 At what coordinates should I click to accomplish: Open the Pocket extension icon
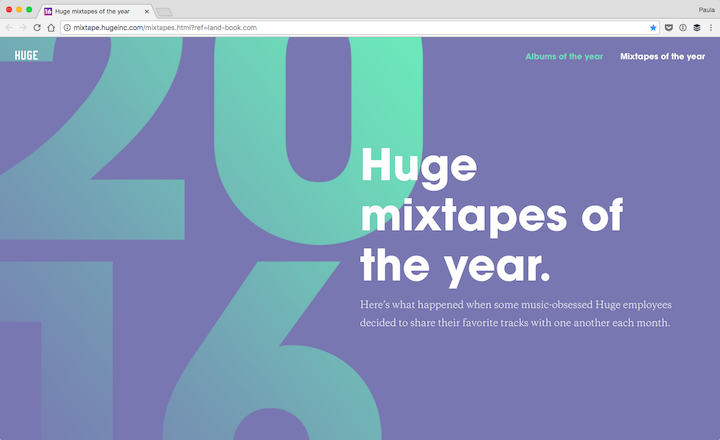coord(669,28)
